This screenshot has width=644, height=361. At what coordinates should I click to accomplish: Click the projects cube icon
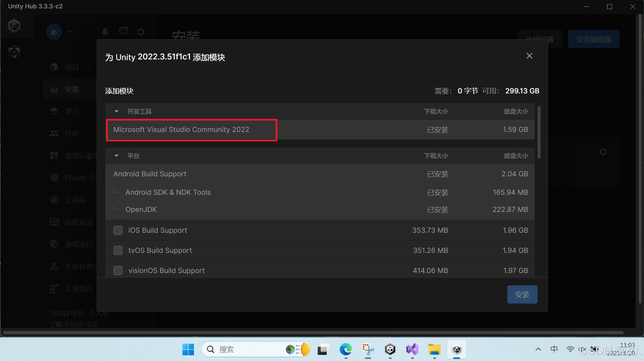pyautogui.click(x=54, y=67)
